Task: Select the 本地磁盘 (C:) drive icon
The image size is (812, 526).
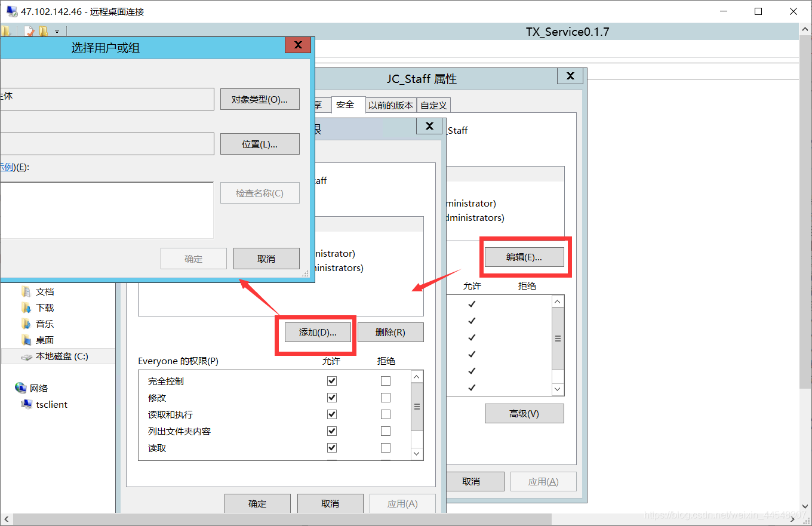Action: tap(27, 356)
